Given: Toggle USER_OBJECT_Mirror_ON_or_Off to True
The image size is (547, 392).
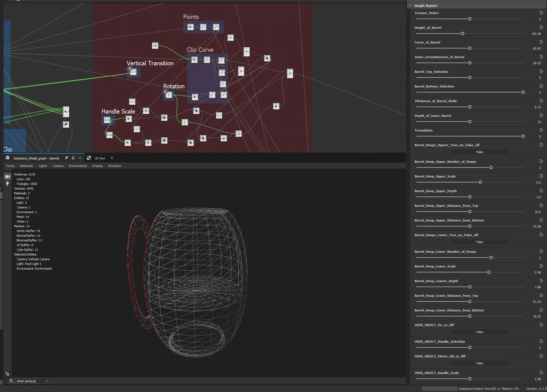Looking at the screenshot, I should pos(479,363).
